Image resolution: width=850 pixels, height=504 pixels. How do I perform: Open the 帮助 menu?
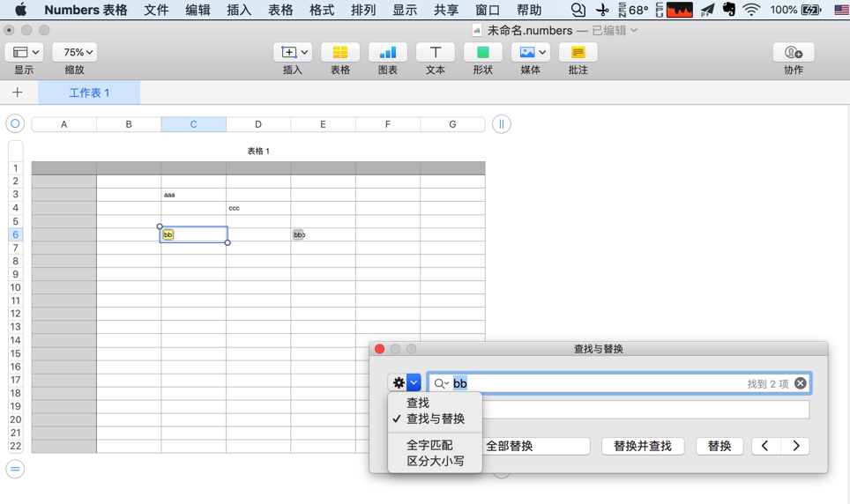529,10
